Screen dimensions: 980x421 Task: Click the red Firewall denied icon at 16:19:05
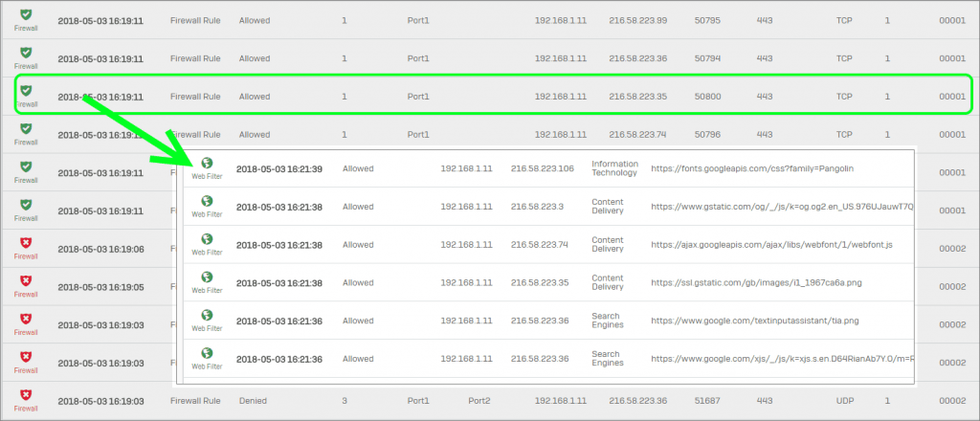click(x=26, y=281)
